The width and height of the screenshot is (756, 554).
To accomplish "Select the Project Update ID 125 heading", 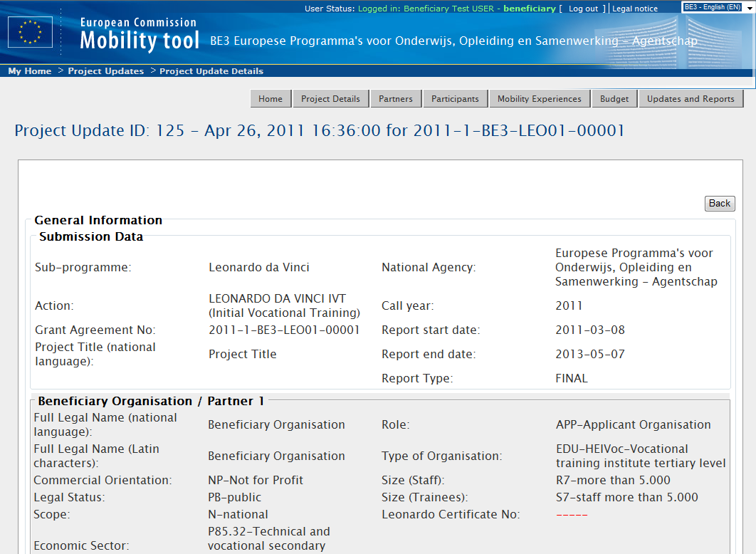I will 319,130.
